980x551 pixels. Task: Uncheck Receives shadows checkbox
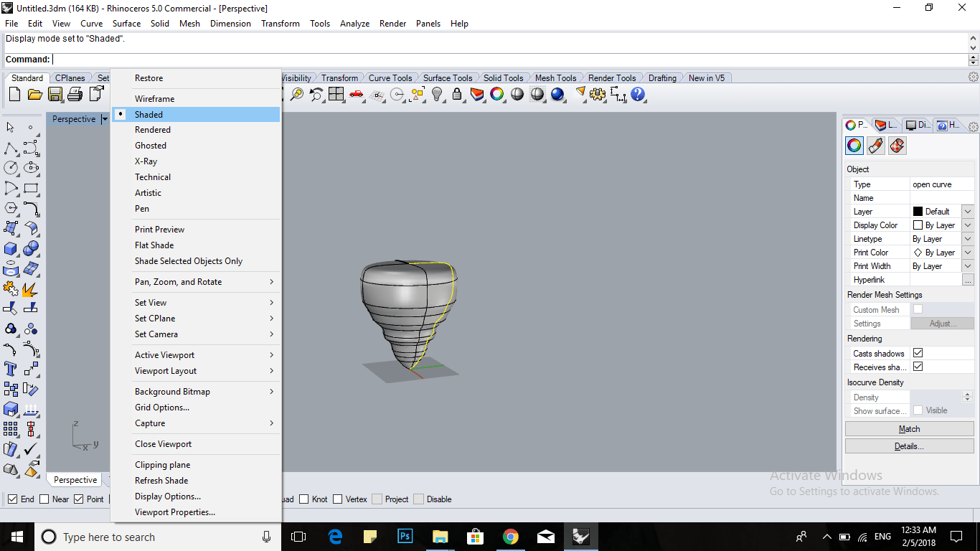tap(918, 367)
